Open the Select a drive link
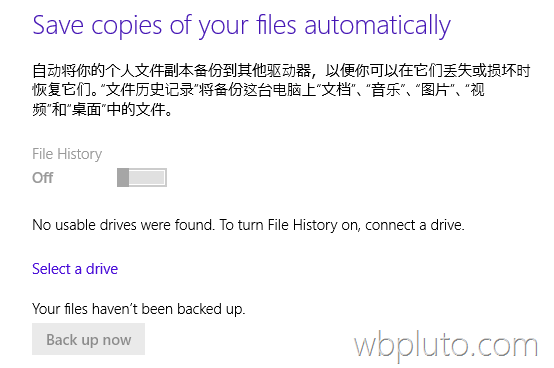 point(75,269)
